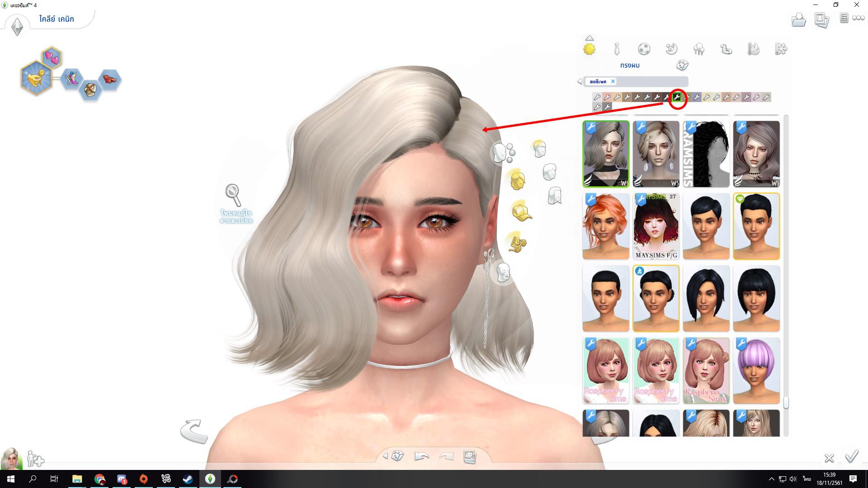Screen dimensions: 868x488
Task: Open the Party outfit balloons category
Action: (x=699, y=49)
